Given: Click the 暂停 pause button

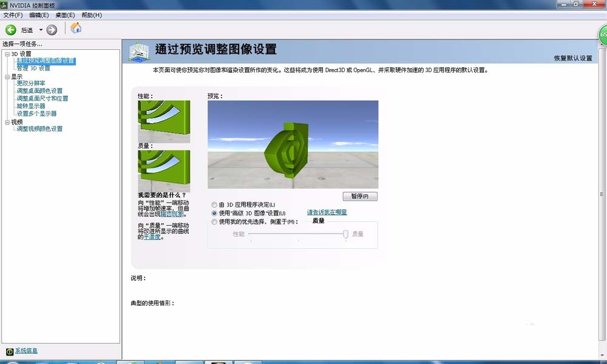Looking at the screenshot, I should [359, 196].
